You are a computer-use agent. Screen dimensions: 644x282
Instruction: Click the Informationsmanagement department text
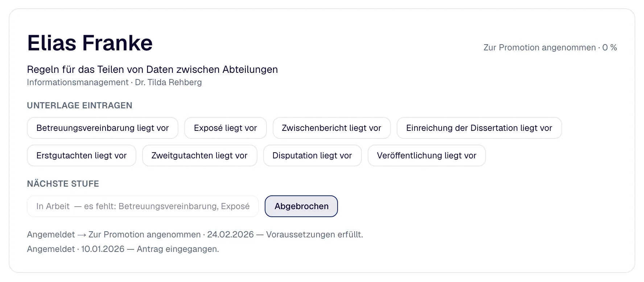78,82
